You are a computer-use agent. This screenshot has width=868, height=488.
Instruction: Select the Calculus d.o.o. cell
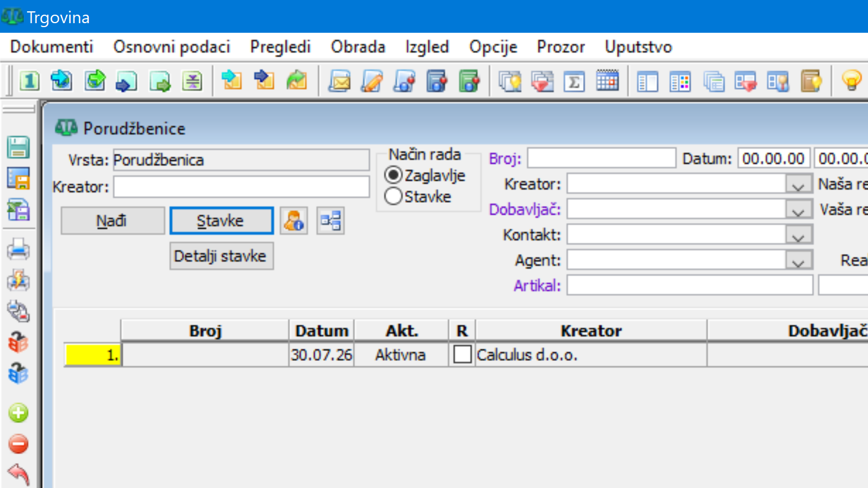(591, 355)
